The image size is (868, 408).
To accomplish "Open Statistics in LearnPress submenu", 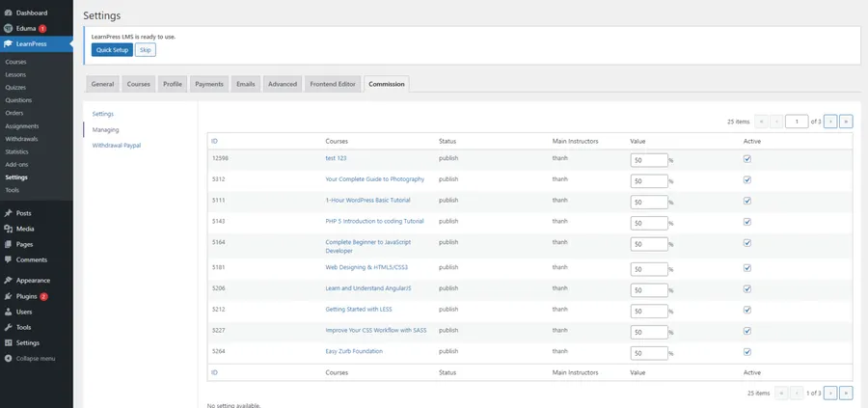I will (16, 151).
